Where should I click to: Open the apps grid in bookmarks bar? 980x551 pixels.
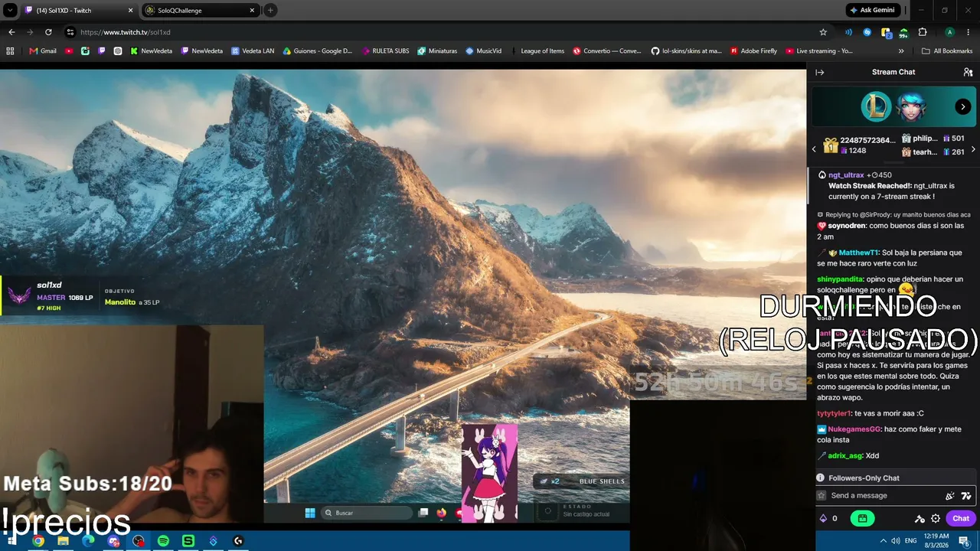10,51
